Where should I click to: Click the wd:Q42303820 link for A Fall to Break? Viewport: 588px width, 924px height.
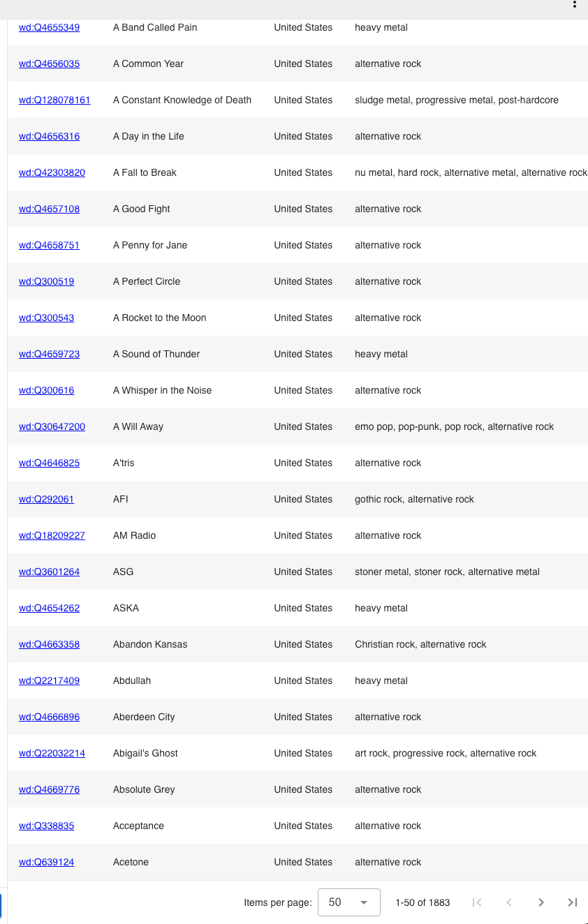tap(52, 172)
